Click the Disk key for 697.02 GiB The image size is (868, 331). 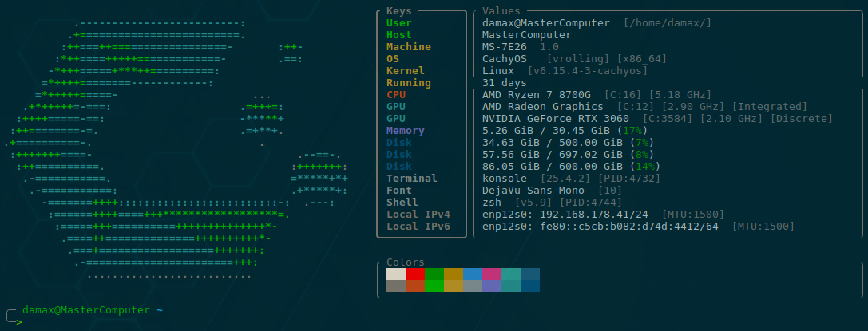tap(399, 155)
